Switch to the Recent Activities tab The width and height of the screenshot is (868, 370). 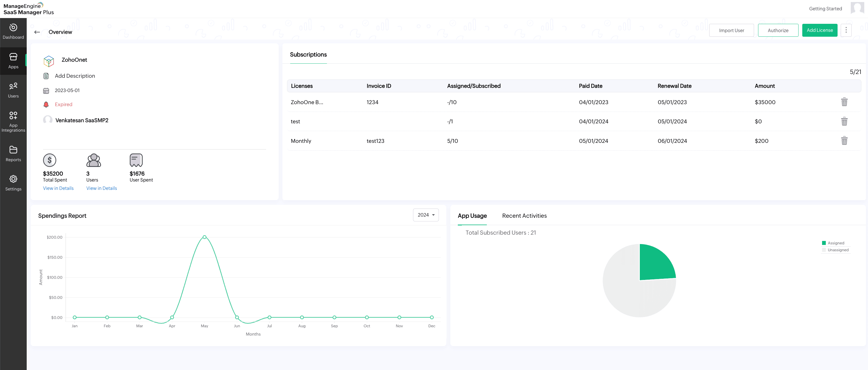point(524,216)
